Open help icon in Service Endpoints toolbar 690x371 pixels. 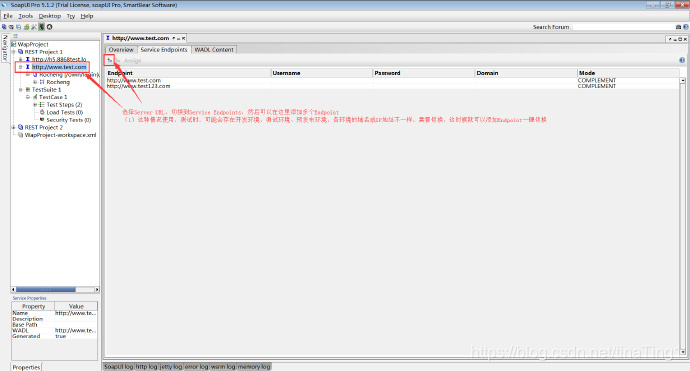682,60
